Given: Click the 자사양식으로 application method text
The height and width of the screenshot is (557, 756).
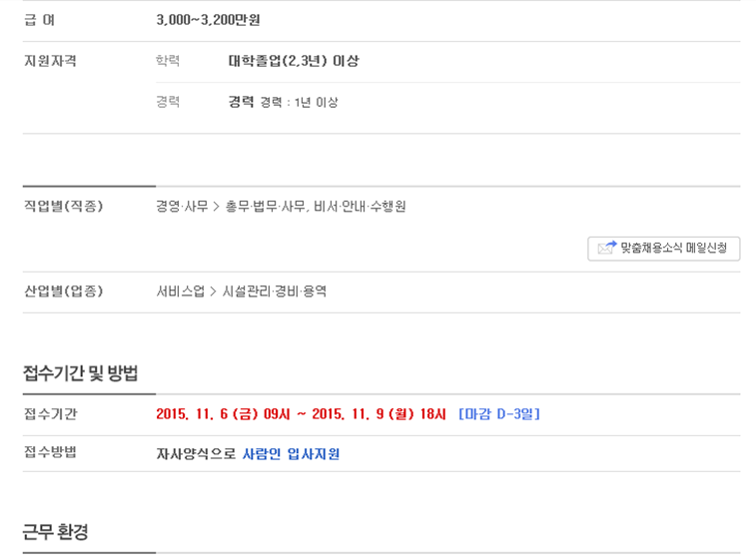Looking at the screenshot, I should [x=196, y=454].
